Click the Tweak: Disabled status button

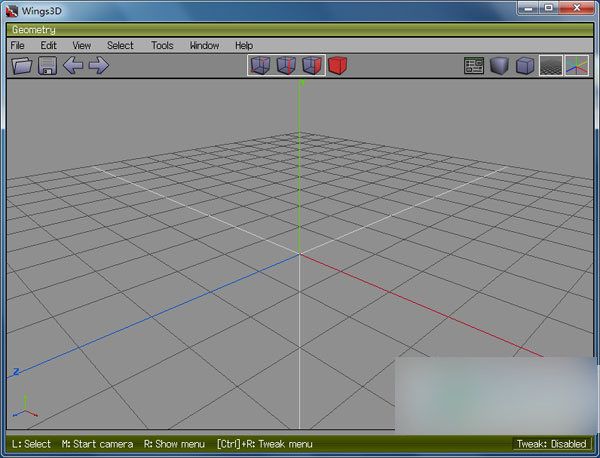pos(551,444)
